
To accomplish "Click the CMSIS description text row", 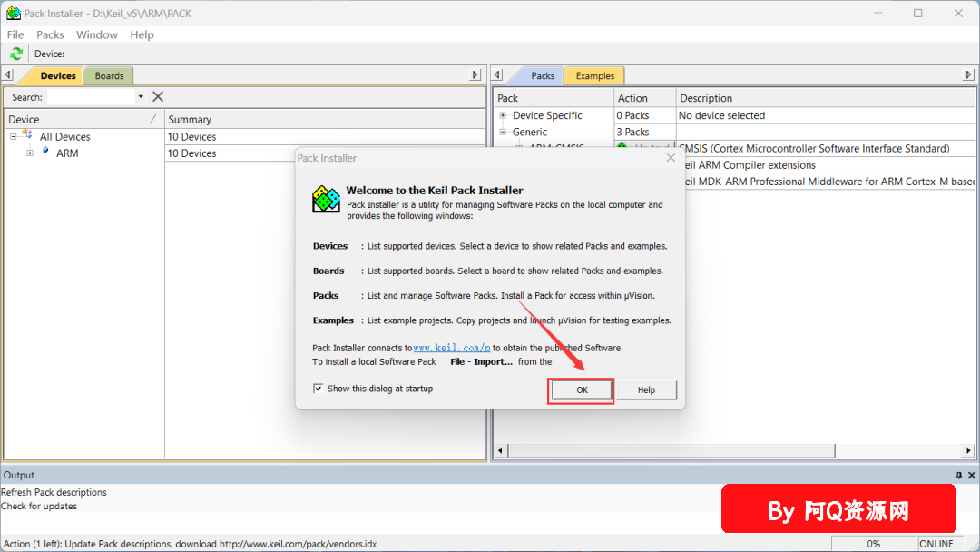I will click(x=814, y=149).
